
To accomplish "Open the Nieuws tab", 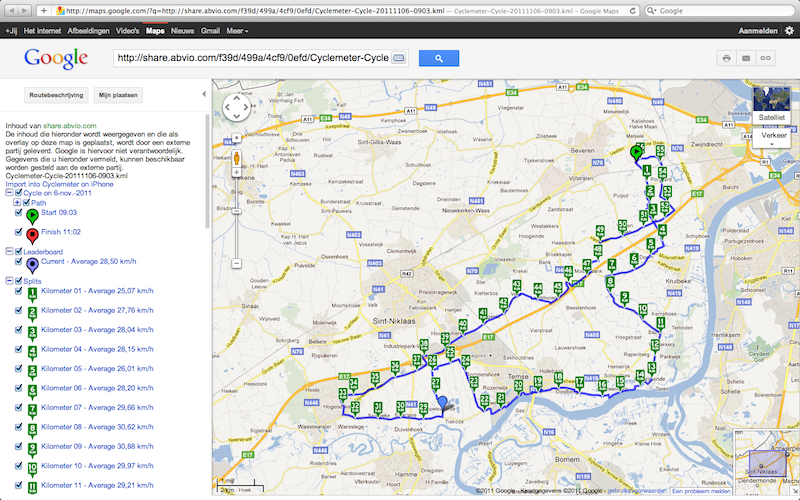I will click(182, 31).
